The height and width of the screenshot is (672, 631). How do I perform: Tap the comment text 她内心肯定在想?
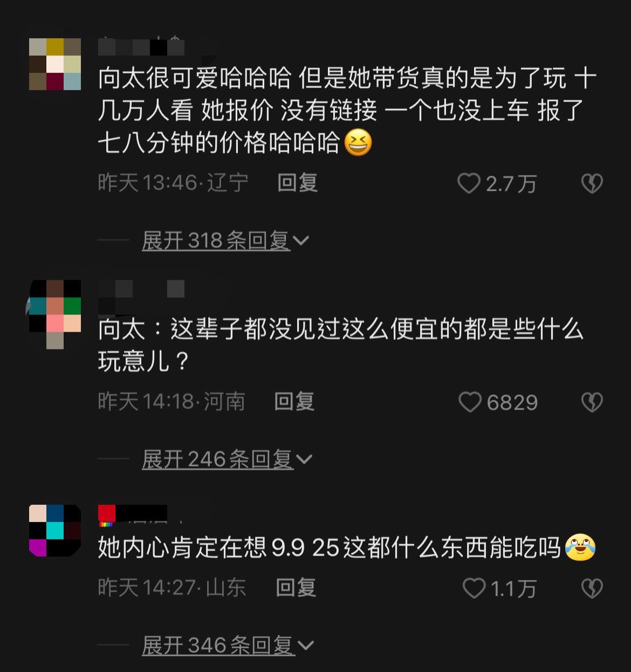[x=347, y=548]
